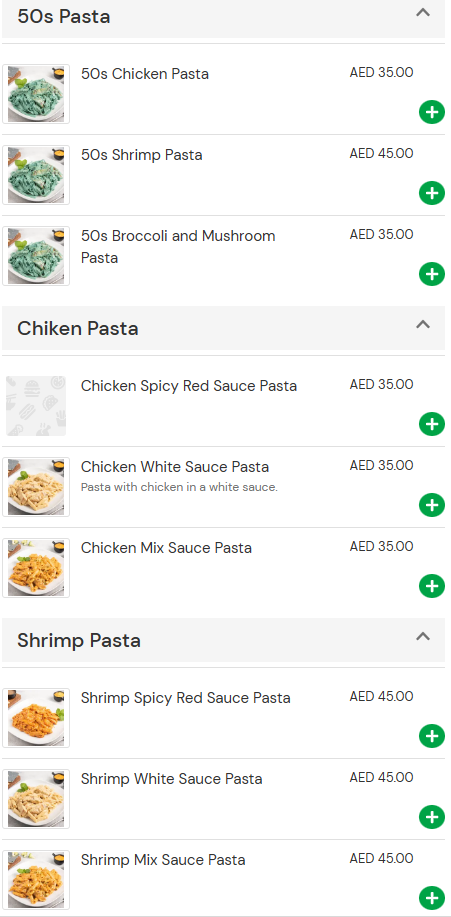451x917 pixels.
Task: Add Chicken Mix Sauce Pasta plus button
Action: (x=432, y=585)
